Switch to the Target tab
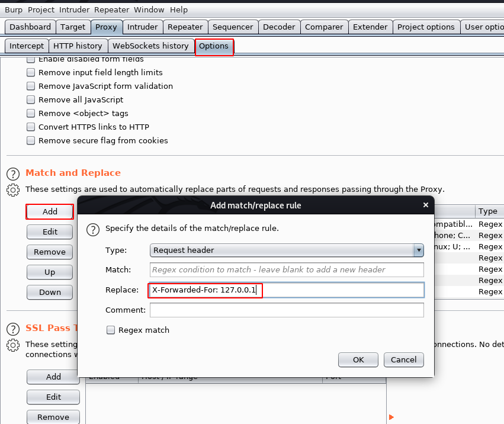This screenshot has height=424, width=504. click(x=73, y=27)
